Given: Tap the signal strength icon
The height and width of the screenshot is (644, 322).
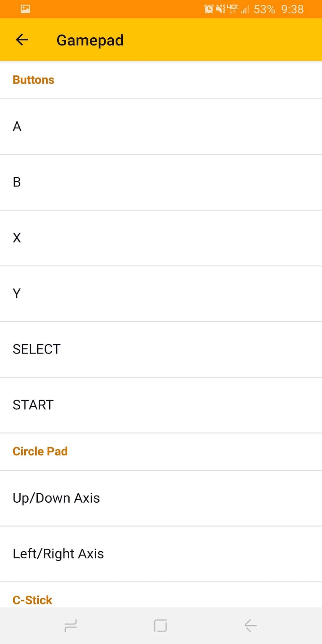Looking at the screenshot, I should coord(245,10).
